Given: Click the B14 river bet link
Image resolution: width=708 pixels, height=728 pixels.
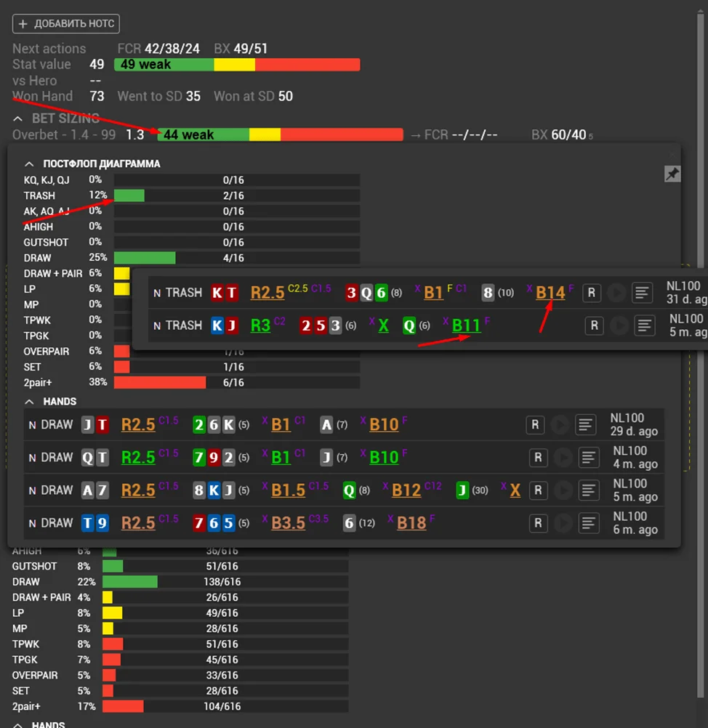Looking at the screenshot, I should [550, 293].
